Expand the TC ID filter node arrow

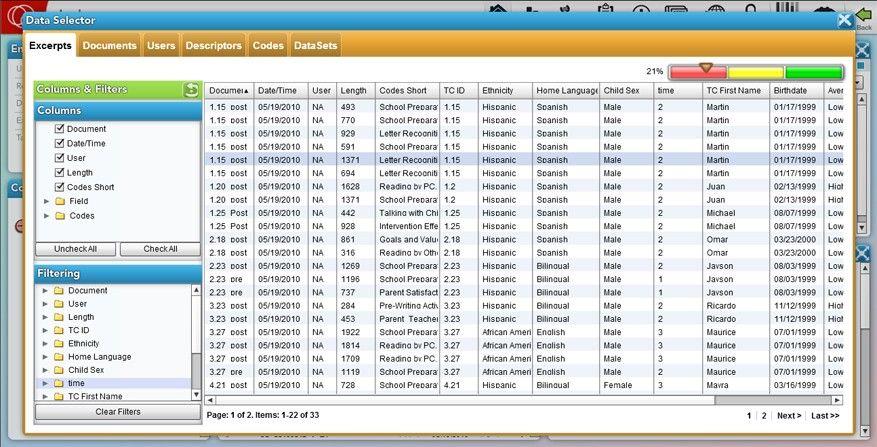click(x=45, y=330)
